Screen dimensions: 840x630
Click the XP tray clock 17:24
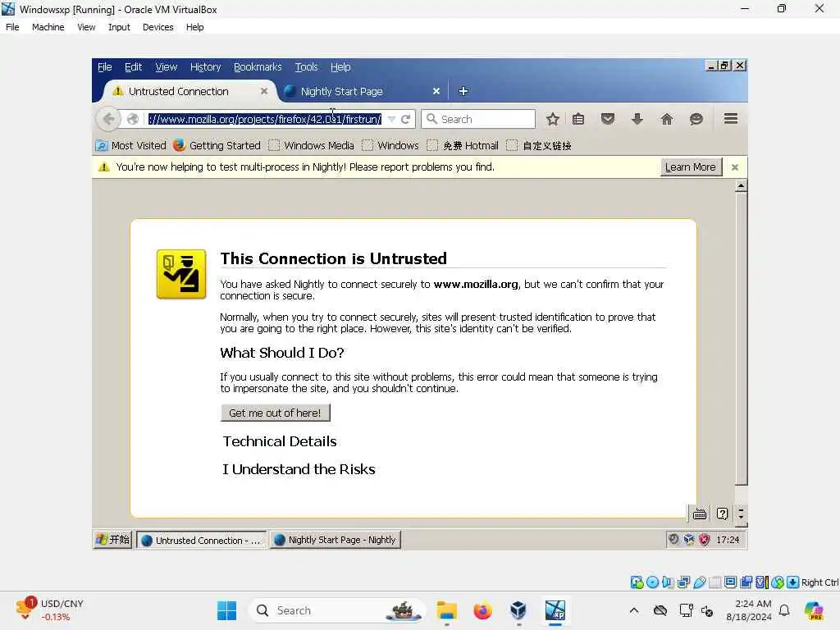tap(728, 540)
